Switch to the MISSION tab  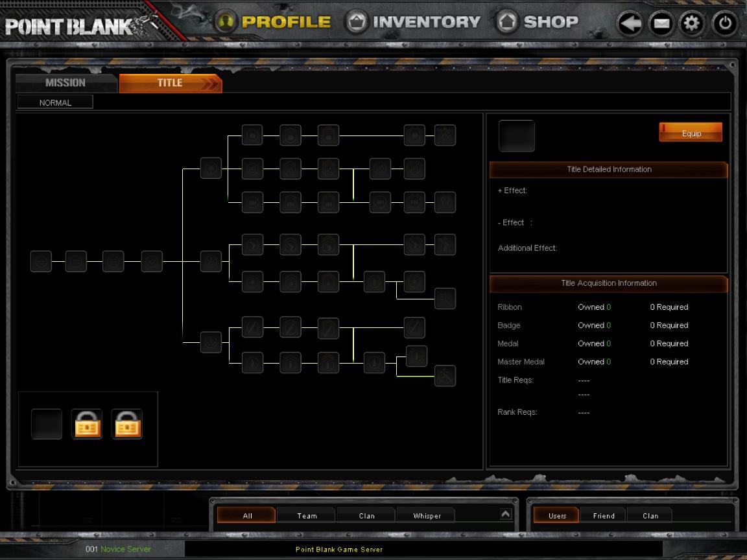click(x=65, y=83)
